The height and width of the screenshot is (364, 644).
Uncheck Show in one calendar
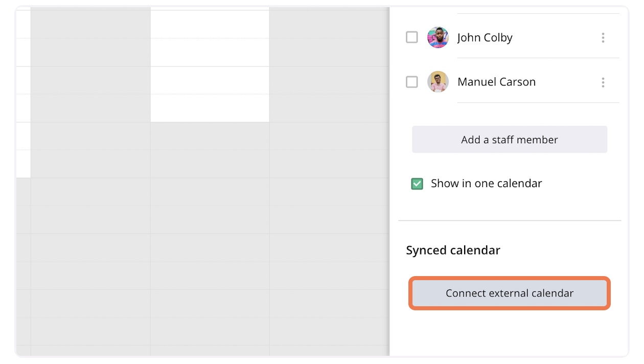417,184
